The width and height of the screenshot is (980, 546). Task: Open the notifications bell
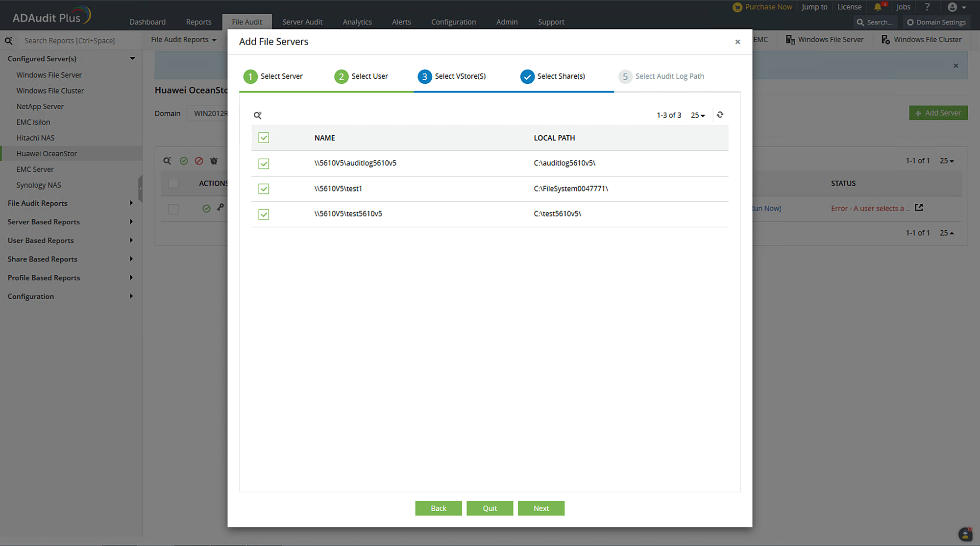coord(878,7)
